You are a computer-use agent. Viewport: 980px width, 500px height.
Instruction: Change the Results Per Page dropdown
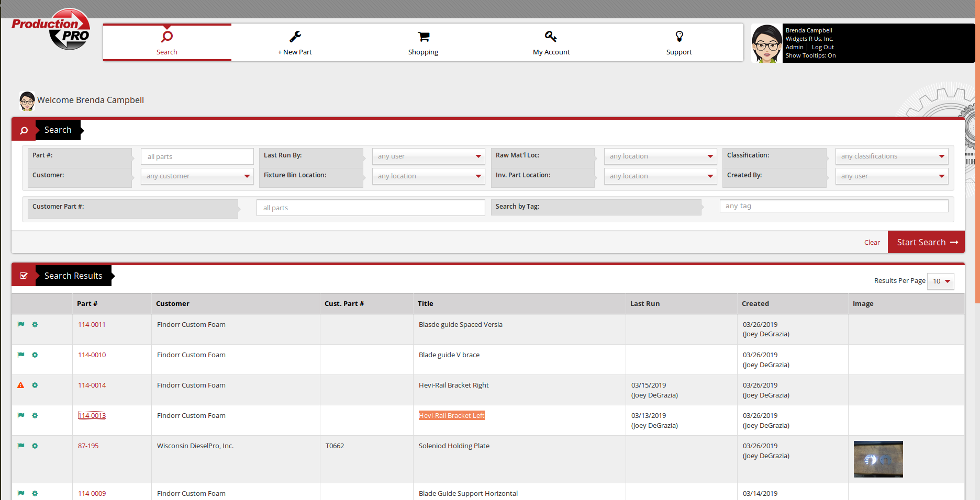tap(940, 281)
